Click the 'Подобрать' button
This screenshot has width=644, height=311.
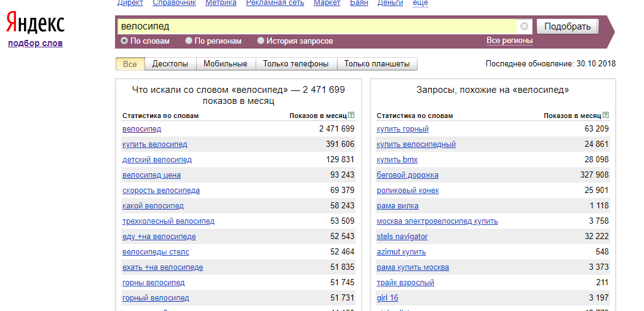(567, 26)
